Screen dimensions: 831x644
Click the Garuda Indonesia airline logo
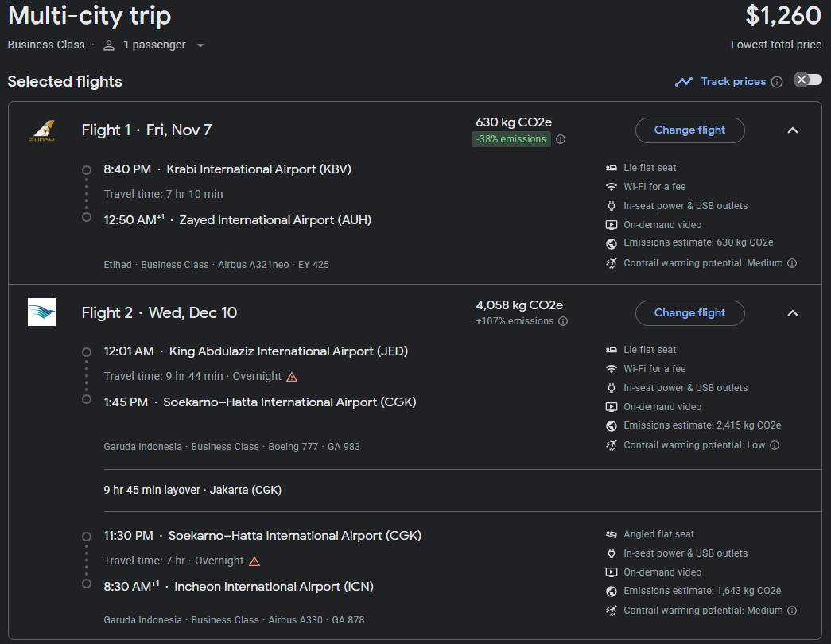coord(41,312)
